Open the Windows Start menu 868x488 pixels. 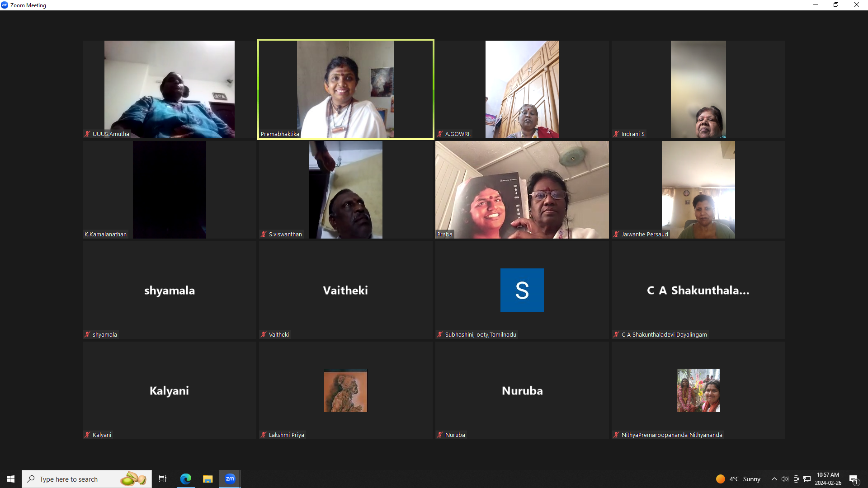(11, 479)
